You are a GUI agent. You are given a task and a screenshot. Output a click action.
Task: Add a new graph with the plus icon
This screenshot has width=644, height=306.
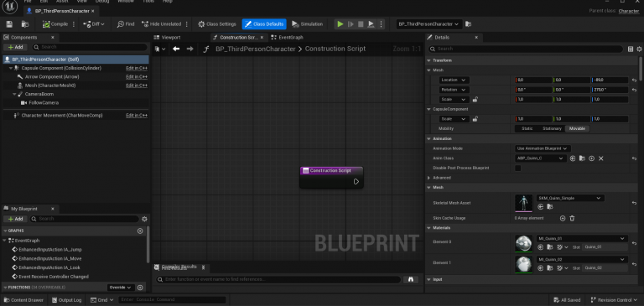tap(140, 231)
